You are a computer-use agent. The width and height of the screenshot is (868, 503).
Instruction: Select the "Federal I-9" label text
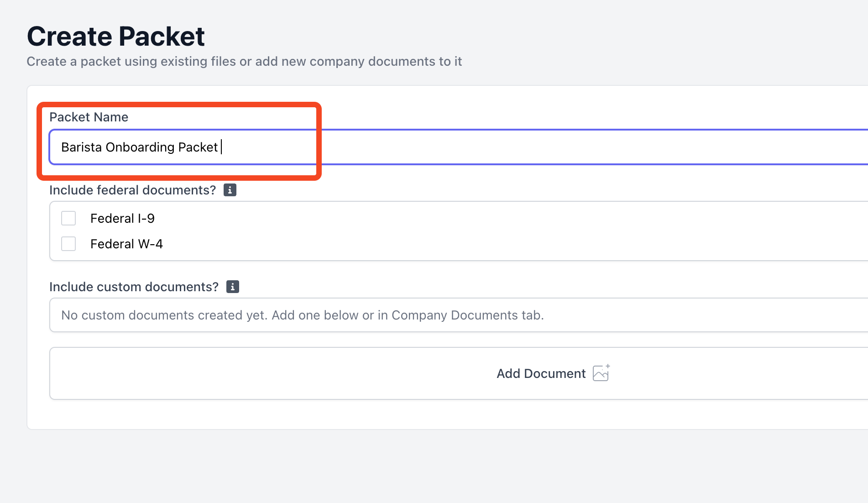click(x=122, y=219)
